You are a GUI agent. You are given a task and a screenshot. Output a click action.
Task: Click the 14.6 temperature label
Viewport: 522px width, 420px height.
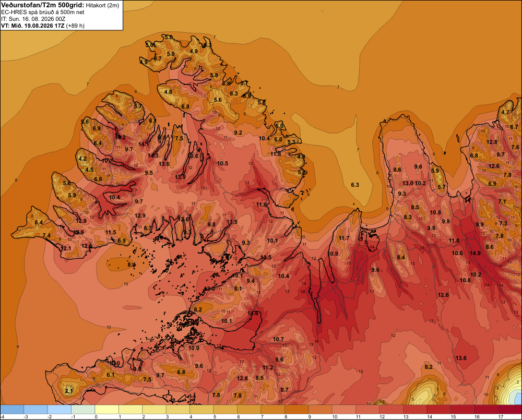[253, 313]
